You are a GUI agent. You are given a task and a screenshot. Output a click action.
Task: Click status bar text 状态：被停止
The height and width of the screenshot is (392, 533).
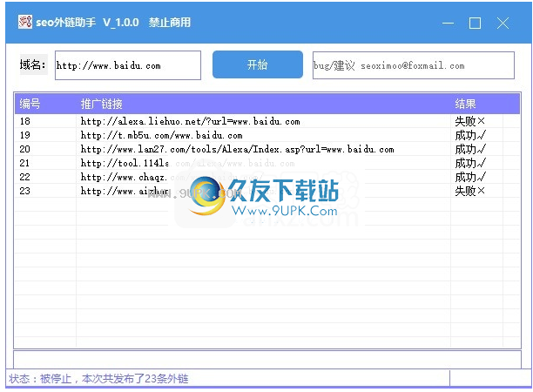[x=98, y=378]
